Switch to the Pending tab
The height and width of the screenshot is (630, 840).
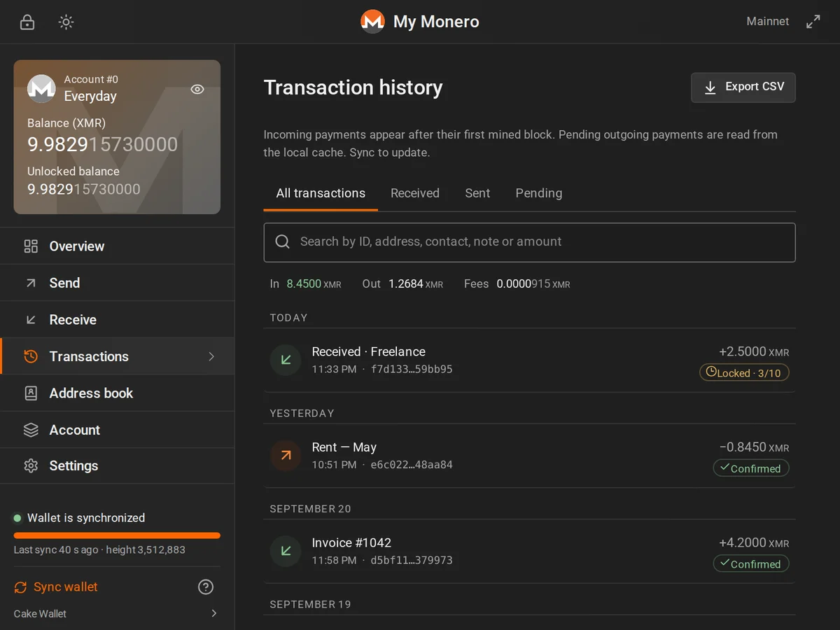click(x=539, y=193)
